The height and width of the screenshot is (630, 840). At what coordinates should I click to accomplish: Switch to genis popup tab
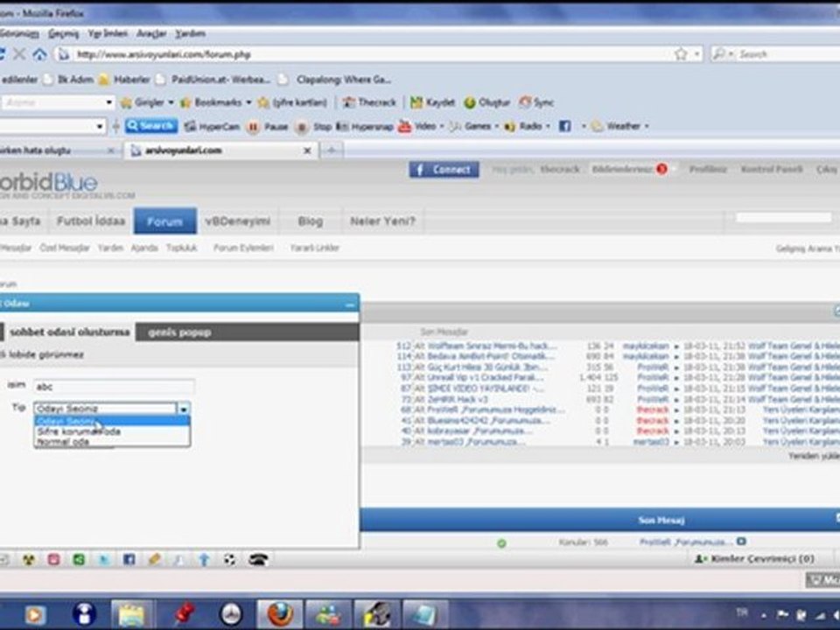point(179,332)
